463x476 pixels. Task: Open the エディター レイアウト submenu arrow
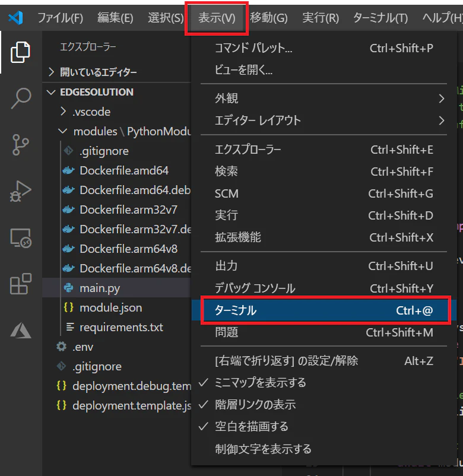pyautogui.click(x=442, y=120)
